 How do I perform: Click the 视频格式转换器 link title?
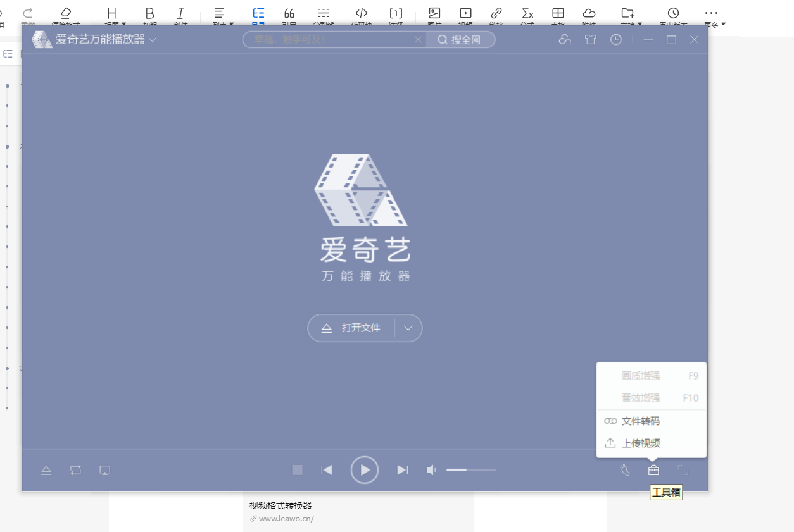click(x=280, y=505)
